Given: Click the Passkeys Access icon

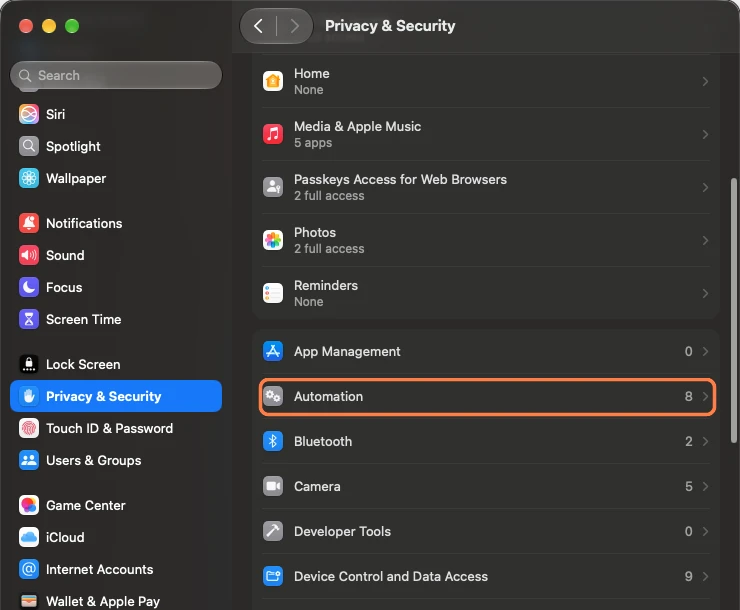Looking at the screenshot, I should point(273,187).
